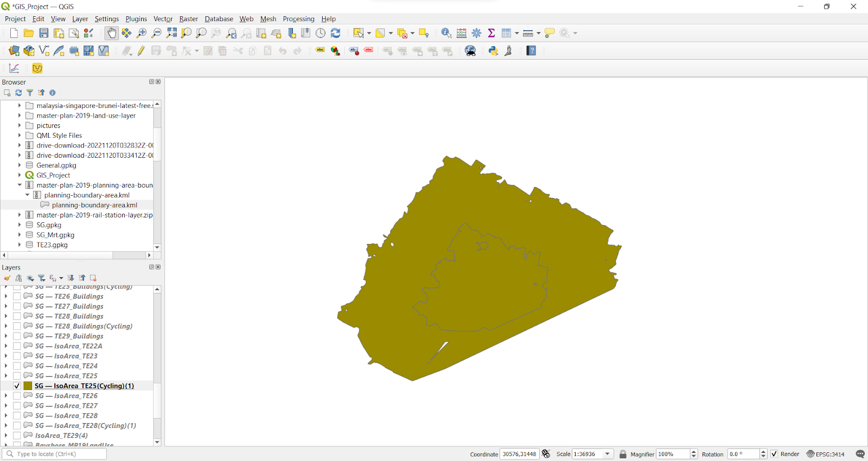Image resolution: width=868 pixels, height=461 pixels.
Task: Open the layer Filter Legend icon
Action: tap(42, 278)
